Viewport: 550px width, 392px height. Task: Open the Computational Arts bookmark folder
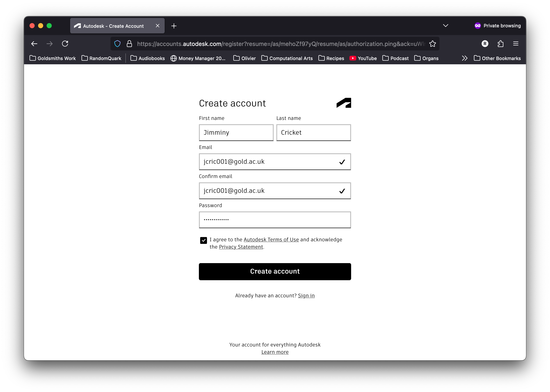point(287,58)
